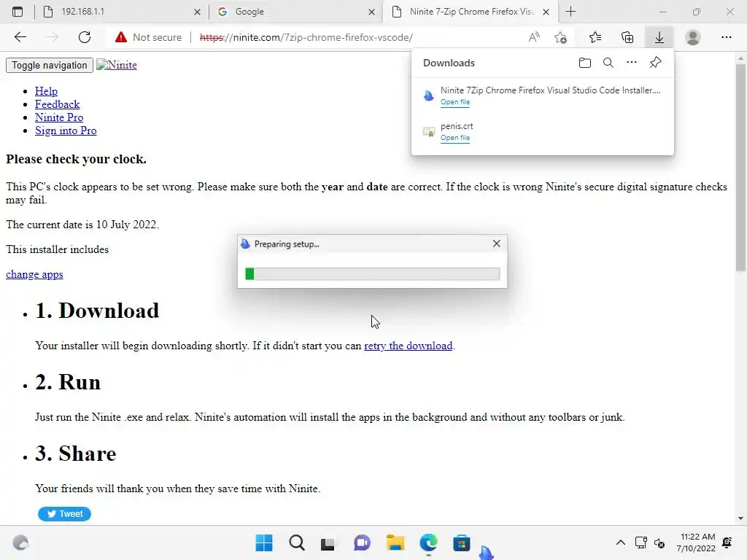Open File Explorer from the taskbar
747x560 pixels.
tap(395, 542)
